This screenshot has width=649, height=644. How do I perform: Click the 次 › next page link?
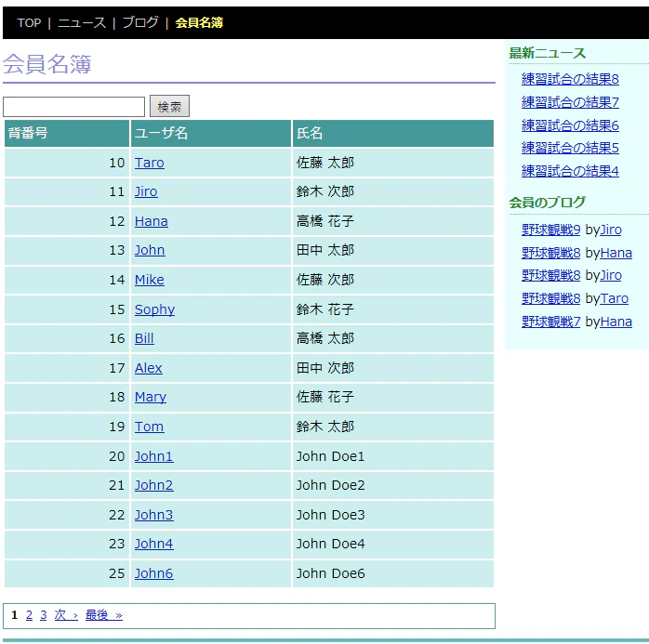tap(66, 615)
